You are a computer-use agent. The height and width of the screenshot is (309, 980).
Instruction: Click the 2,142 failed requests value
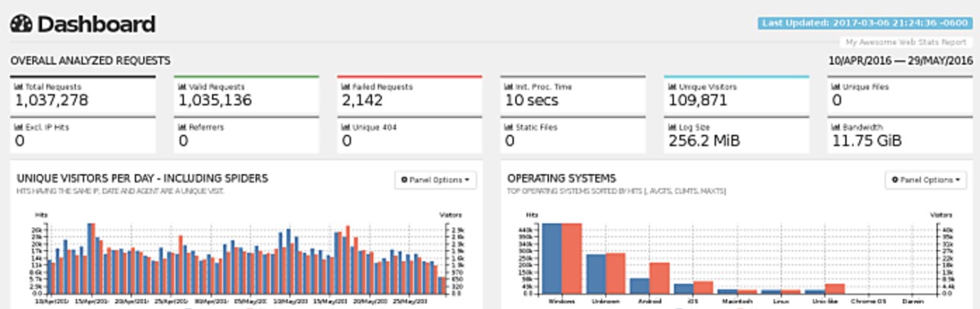(362, 100)
